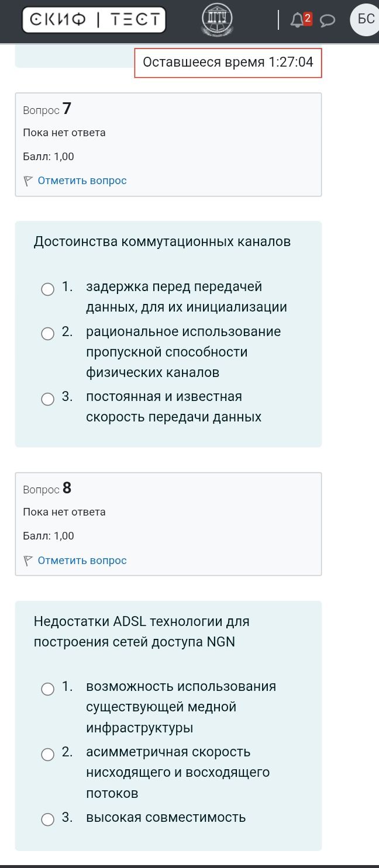Viewport: 379px width, 868px height.
Task: Choose 'постоянная и известная скорость' answer
Action: pyautogui.click(x=47, y=399)
